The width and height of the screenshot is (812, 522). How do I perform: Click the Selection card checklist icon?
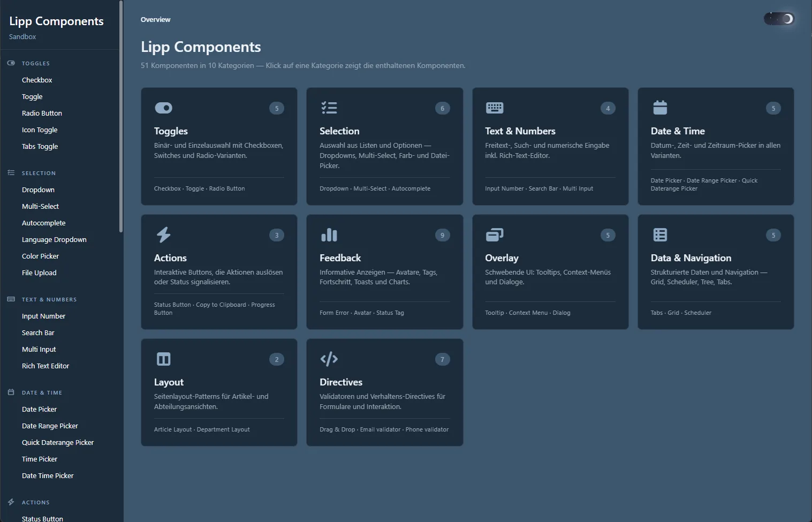[329, 108]
